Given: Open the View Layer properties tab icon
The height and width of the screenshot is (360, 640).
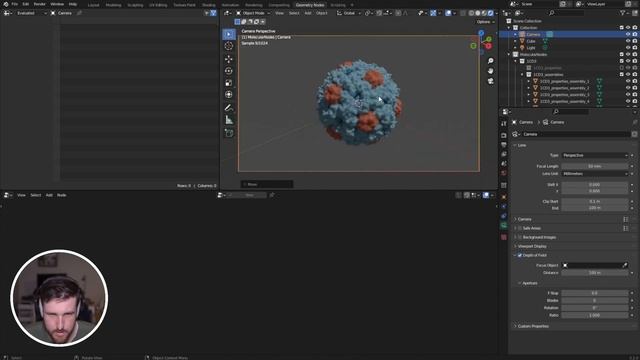Looking at the screenshot, I should coord(504,154).
